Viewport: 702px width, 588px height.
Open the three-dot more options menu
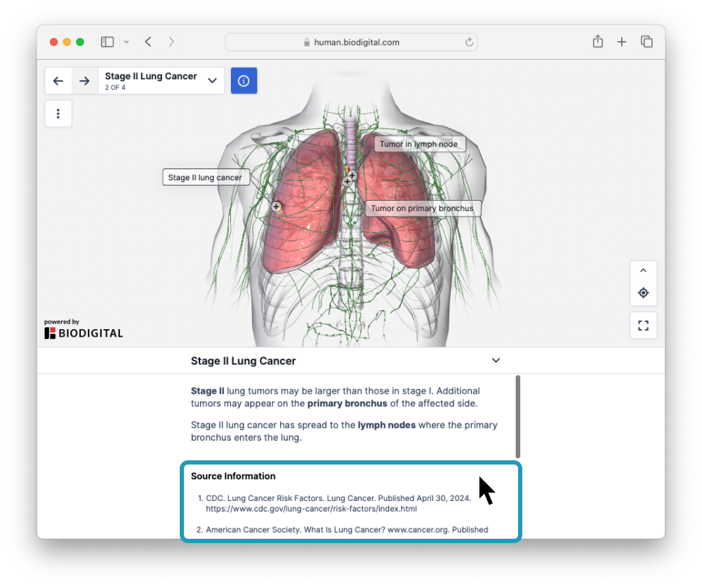[x=58, y=114]
